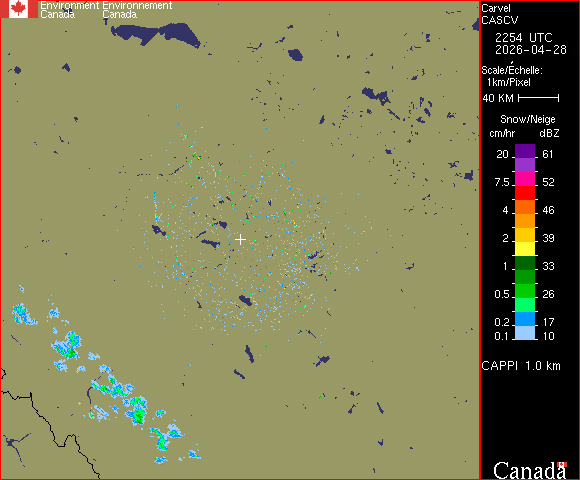
Task: Click the Canada wordmark logo
Action: [x=529, y=471]
